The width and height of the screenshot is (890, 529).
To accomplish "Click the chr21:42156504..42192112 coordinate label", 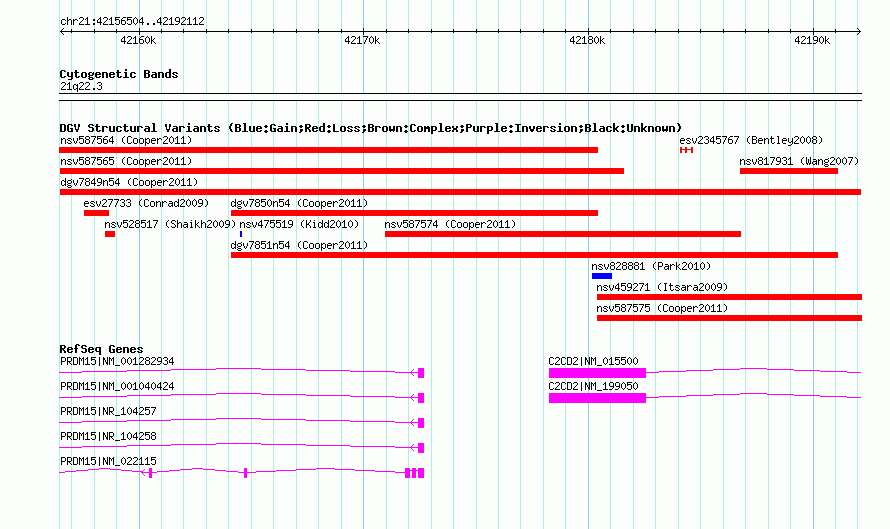I will point(132,22).
